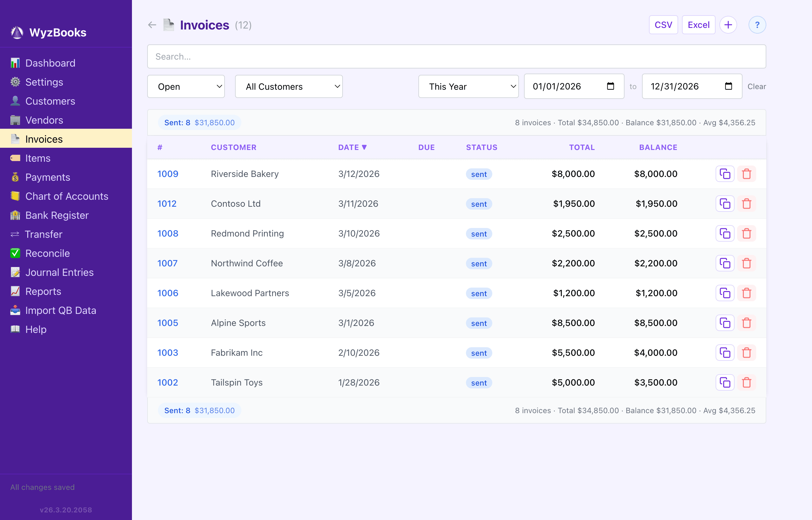Select the Customers section in the sidebar
The image size is (812, 520).
[x=50, y=101]
